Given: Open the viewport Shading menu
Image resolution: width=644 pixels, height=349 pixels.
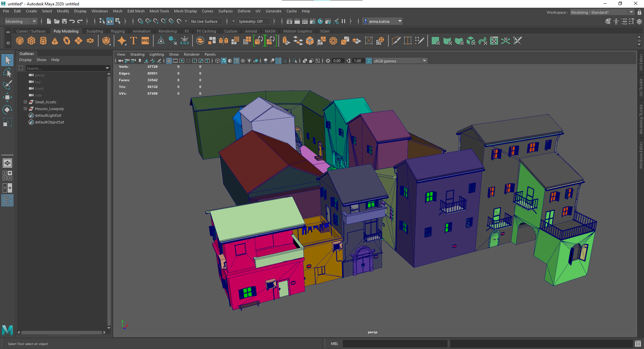Looking at the screenshot, I should (x=137, y=54).
